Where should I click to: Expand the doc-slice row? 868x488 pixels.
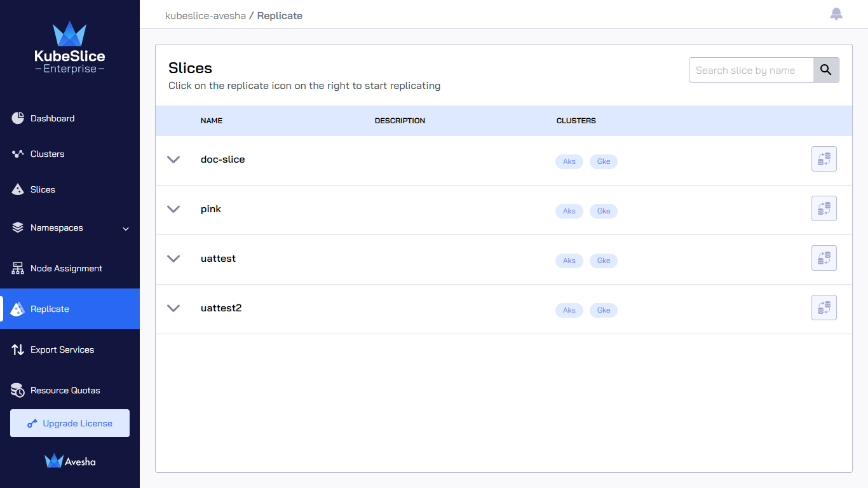(173, 159)
